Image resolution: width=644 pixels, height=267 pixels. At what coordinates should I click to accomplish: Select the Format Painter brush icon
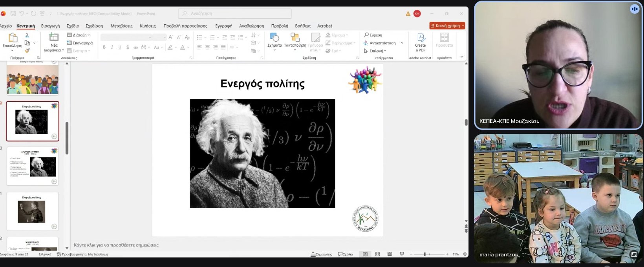pos(27,51)
